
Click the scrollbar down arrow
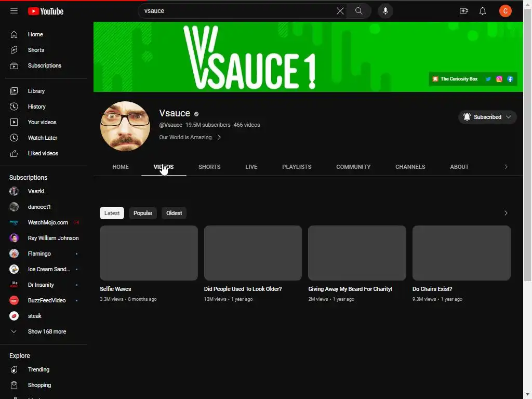click(528, 395)
